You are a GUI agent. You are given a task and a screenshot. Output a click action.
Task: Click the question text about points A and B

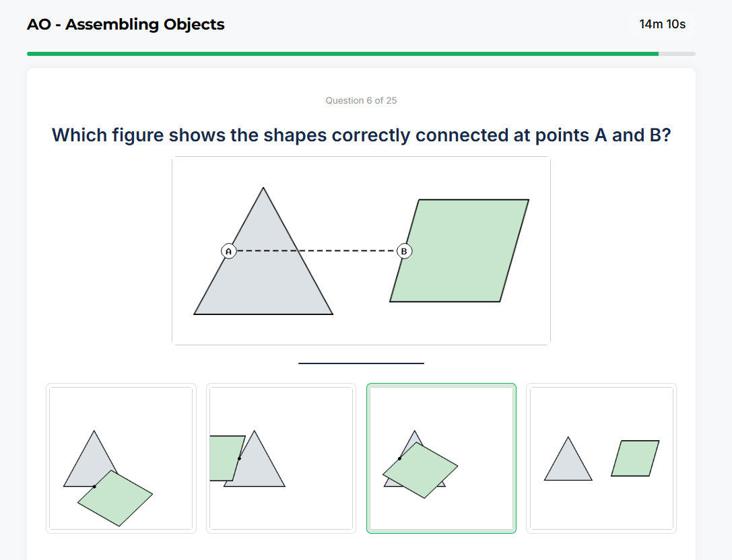(361, 135)
